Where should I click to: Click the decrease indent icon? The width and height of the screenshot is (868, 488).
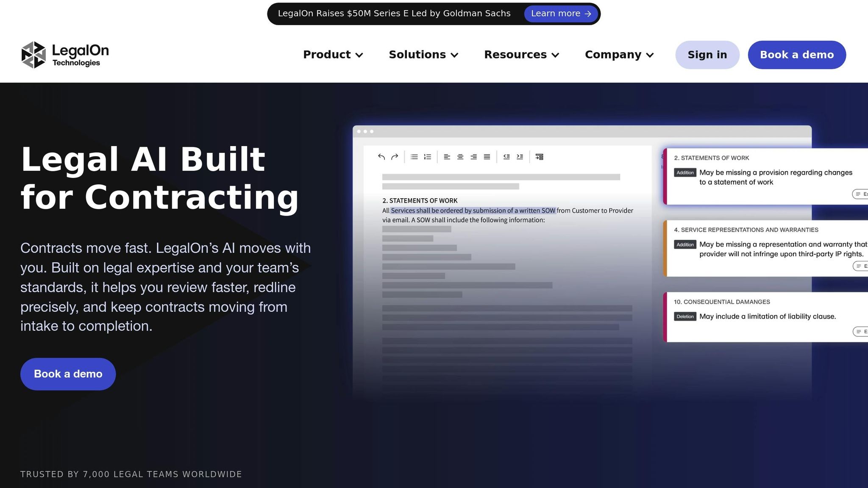506,157
